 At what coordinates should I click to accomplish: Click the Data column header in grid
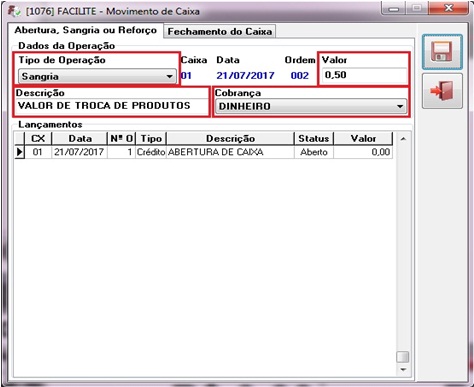80,138
